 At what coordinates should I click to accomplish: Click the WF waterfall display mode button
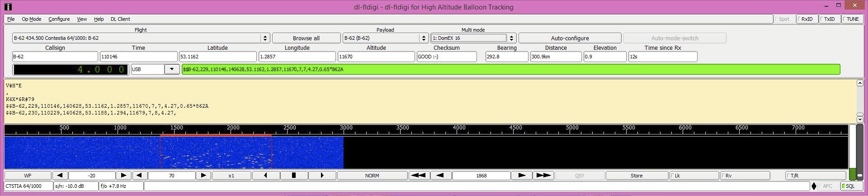[28, 175]
